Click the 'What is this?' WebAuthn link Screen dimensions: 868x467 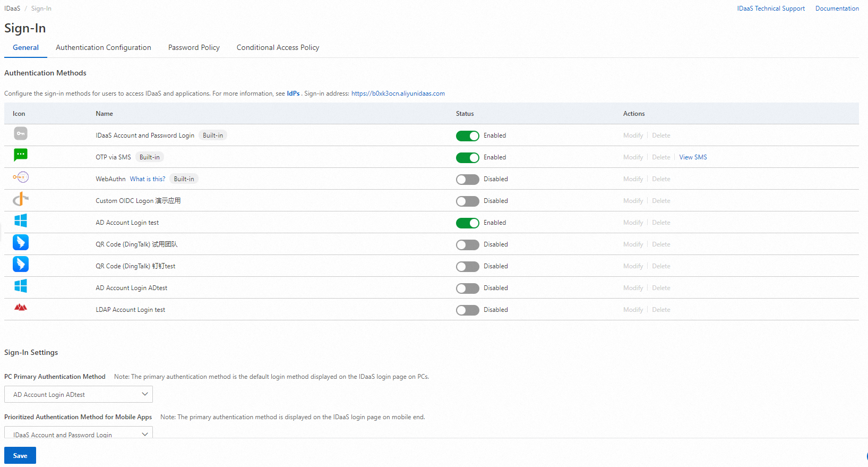(148, 179)
